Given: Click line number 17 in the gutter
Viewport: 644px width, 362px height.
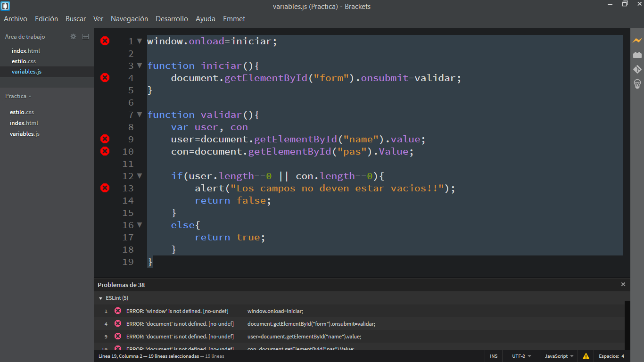Looking at the screenshot, I should (x=128, y=237).
